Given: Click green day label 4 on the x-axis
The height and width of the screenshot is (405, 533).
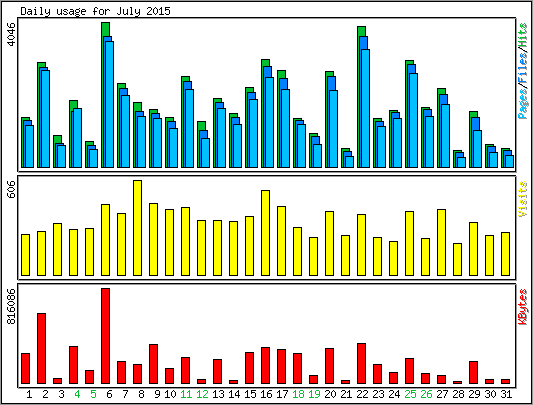Looking at the screenshot, I should pyautogui.click(x=77, y=394).
